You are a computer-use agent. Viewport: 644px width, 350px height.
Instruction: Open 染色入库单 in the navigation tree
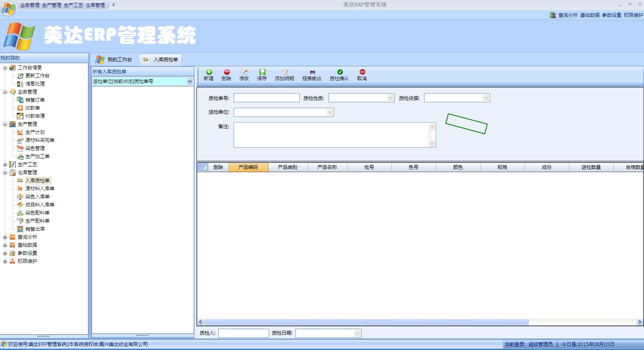tap(38, 196)
